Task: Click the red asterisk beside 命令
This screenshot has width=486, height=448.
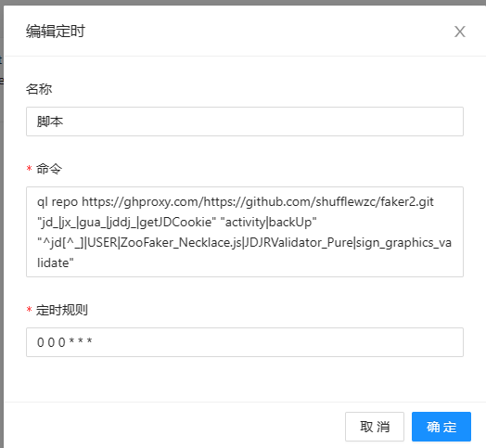Action: coord(29,169)
